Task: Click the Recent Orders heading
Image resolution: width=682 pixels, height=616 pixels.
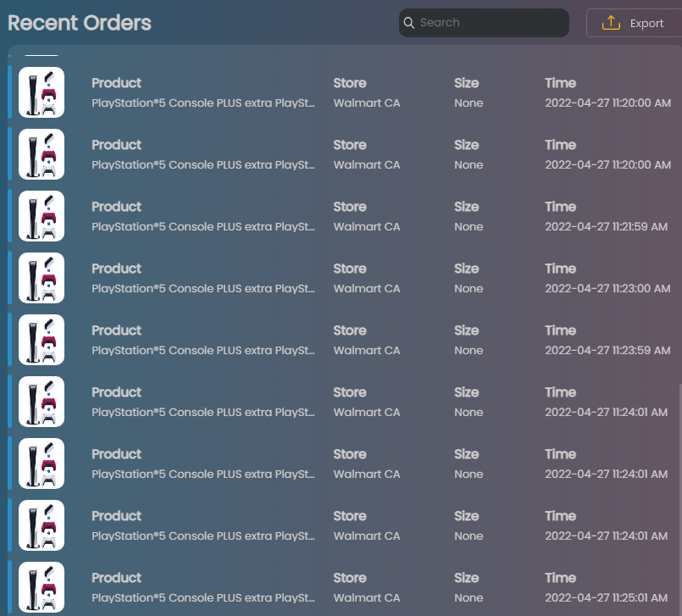Action: pyautogui.click(x=80, y=23)
